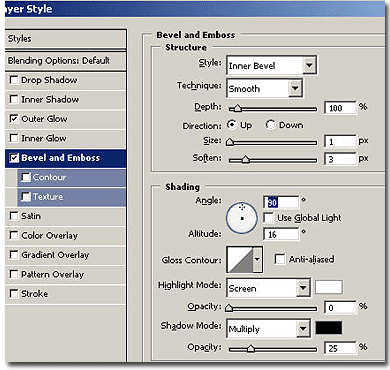Open the Styles panel entry
The image size is (390, 370).
click(x=66, y=39)
